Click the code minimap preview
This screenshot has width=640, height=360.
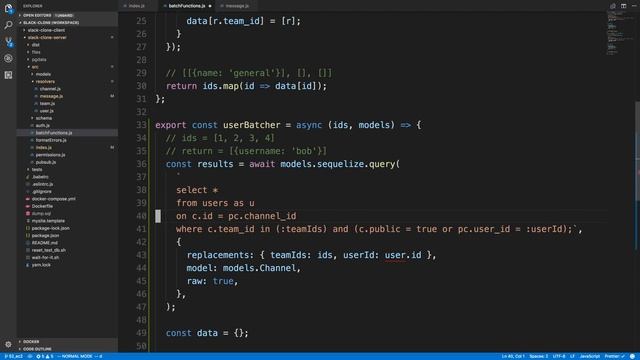[619, 33]
